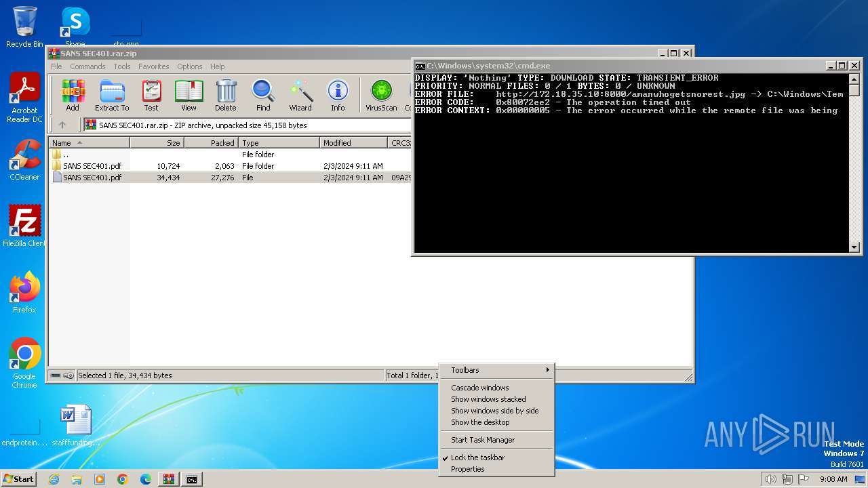
Task: Switch to the WinRAR taskbar button
Action: point(169,479)
